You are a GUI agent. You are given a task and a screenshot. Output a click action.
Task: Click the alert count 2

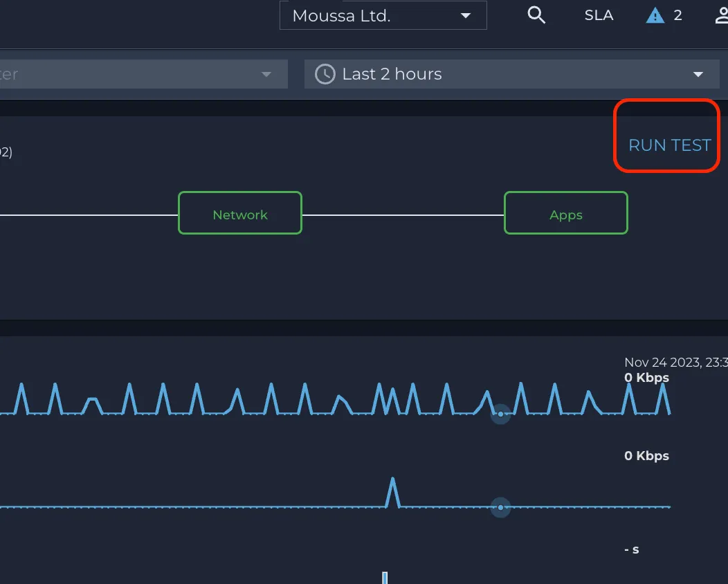tap(678, 15)
